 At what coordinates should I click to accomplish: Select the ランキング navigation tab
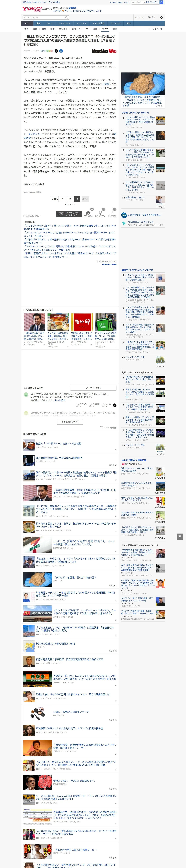click(115, 24)
